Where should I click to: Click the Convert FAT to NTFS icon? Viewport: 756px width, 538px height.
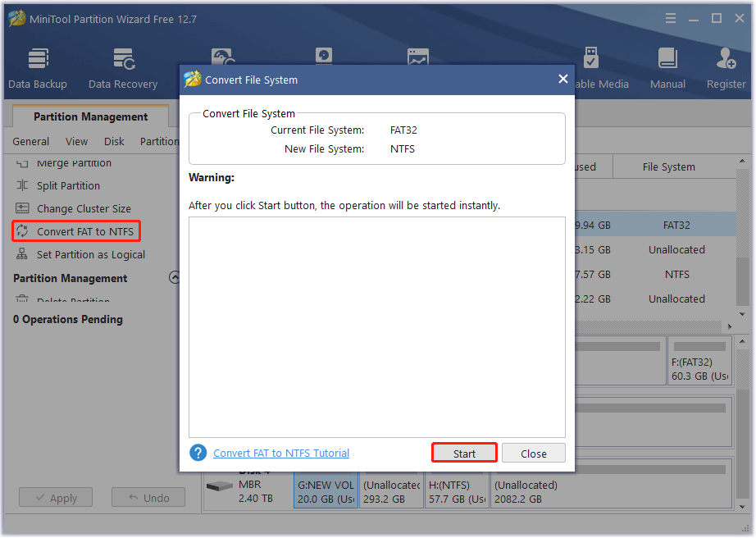(22, 231)
